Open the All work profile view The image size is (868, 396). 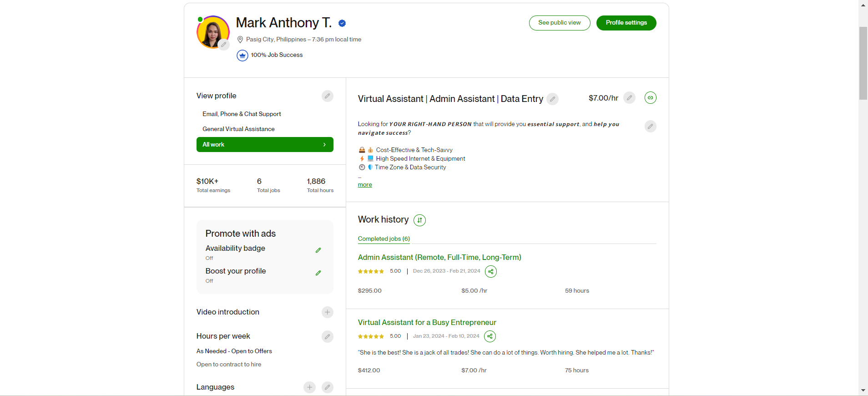coord(265,145)
